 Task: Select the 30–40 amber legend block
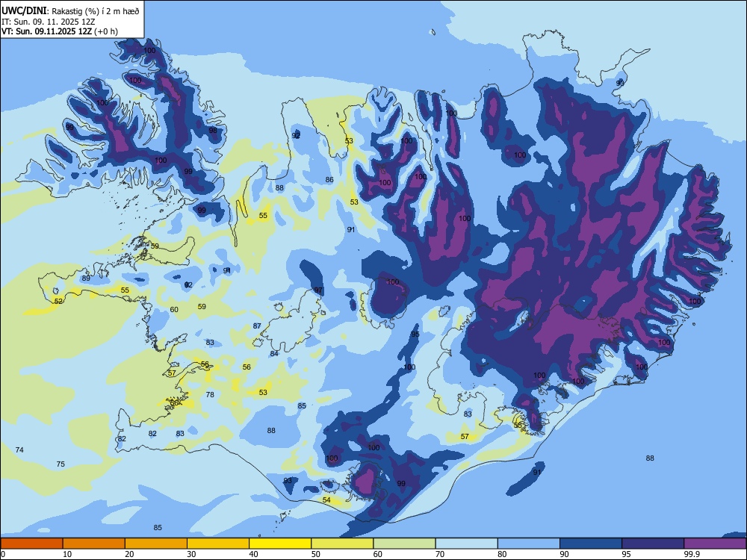[218, 544]
